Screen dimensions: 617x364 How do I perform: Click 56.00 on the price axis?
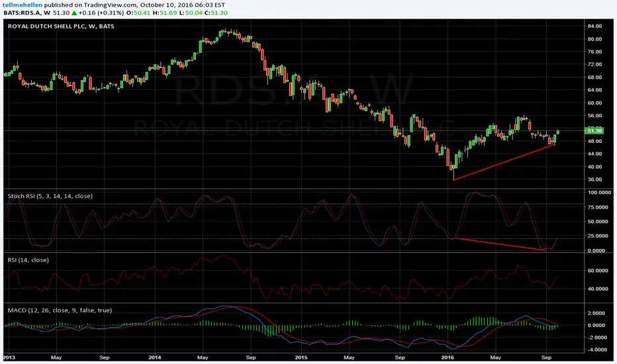click(x=594, y=116)
